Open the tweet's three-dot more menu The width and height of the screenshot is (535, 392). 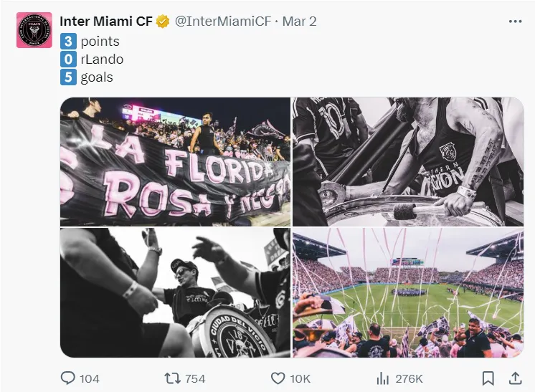(515, 21)
